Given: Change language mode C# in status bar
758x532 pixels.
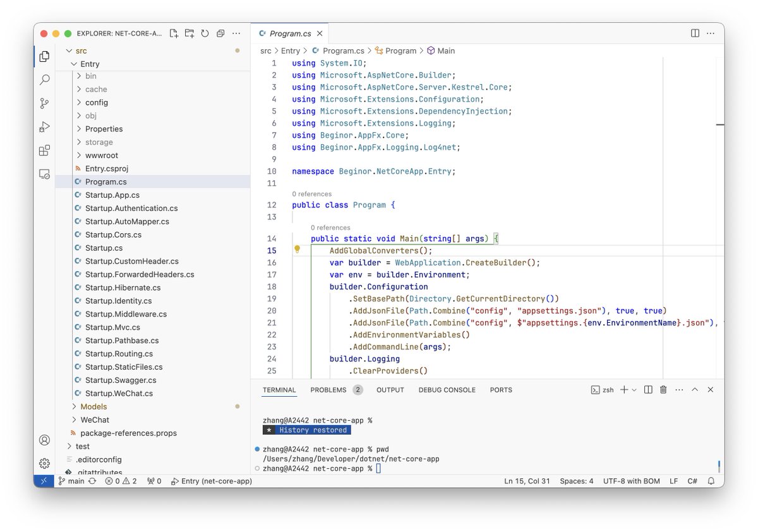Looking at the screenshot, I should coord(692,481).
